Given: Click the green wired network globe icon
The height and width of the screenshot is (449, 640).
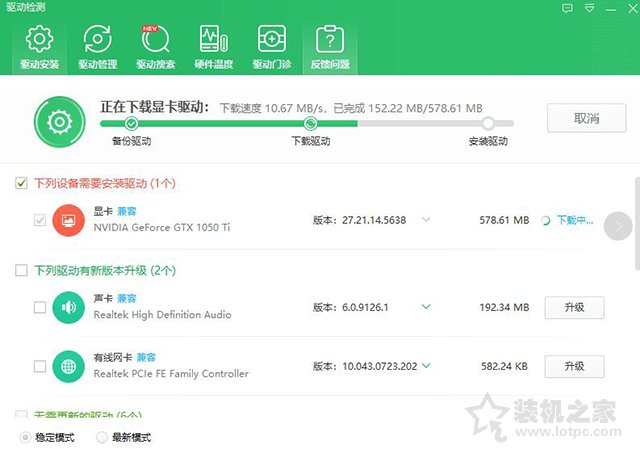Looking at the screenshot, I should click(69, 366).
